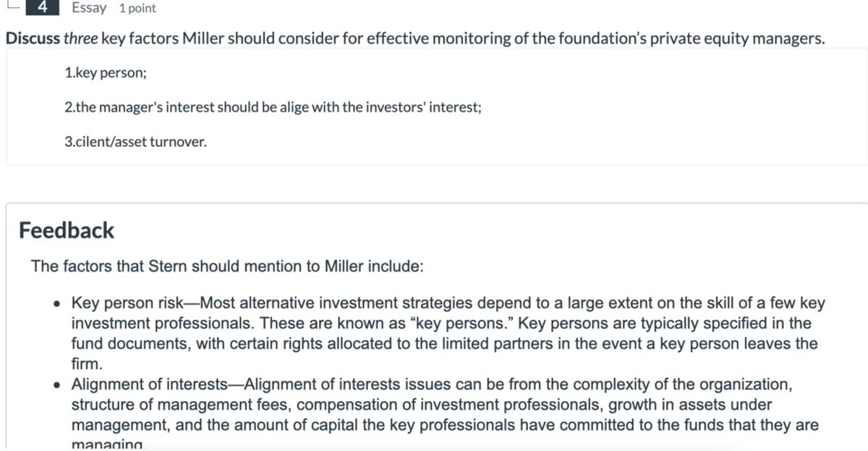Click the bold word "Discuss" in the prompt
The height and width of the screenshot is (451, 868).
coord(33,38)
